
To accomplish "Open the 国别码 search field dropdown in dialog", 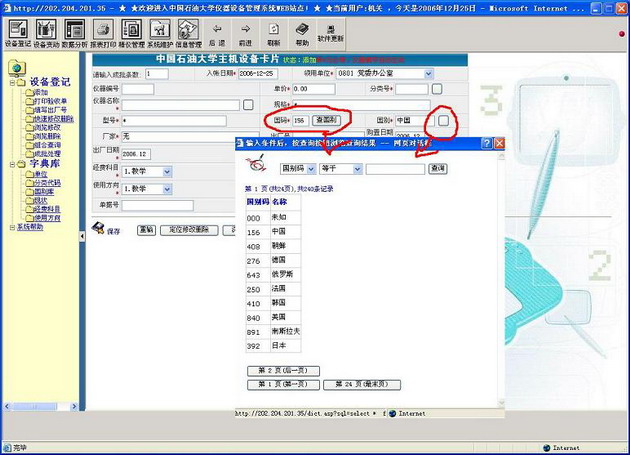I will 310,169.
